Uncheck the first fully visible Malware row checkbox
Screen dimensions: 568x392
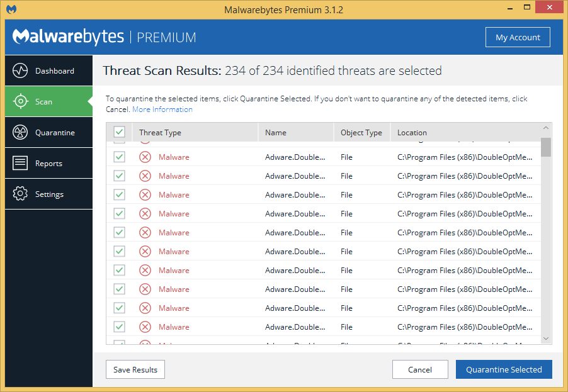click(119, 157)
